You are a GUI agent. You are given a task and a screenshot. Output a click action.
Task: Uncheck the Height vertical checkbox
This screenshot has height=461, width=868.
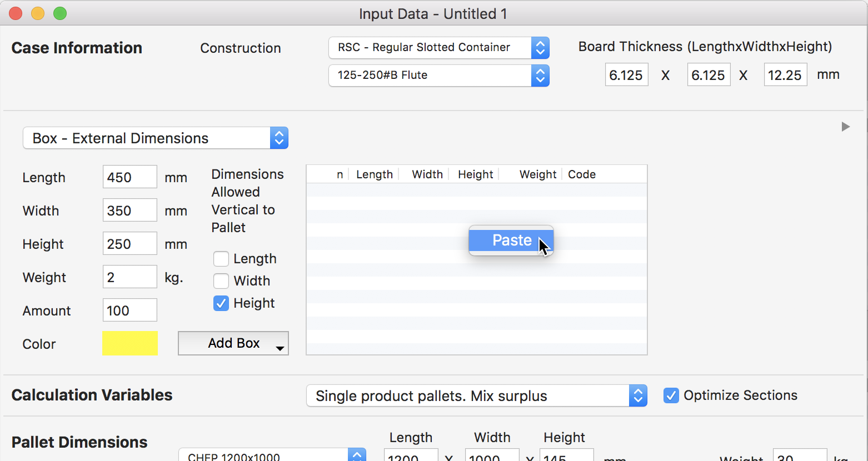(x=221, y=303)
